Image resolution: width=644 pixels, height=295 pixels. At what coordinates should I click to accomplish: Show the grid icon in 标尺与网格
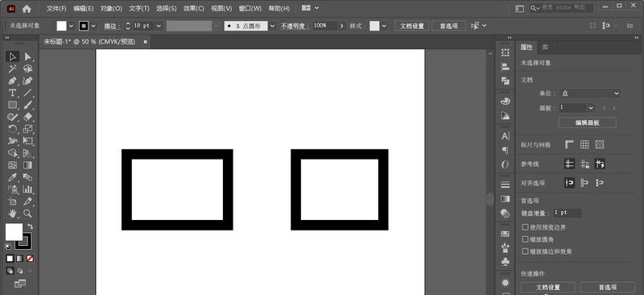pyautogui.click(x=584, y=144)
